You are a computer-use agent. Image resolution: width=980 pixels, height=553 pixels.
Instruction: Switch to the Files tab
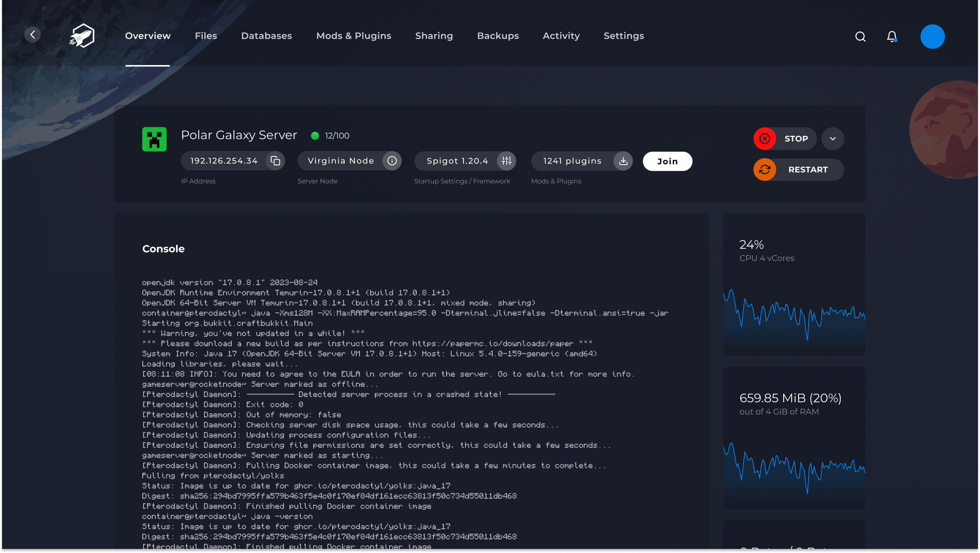(x=206, y=36)
